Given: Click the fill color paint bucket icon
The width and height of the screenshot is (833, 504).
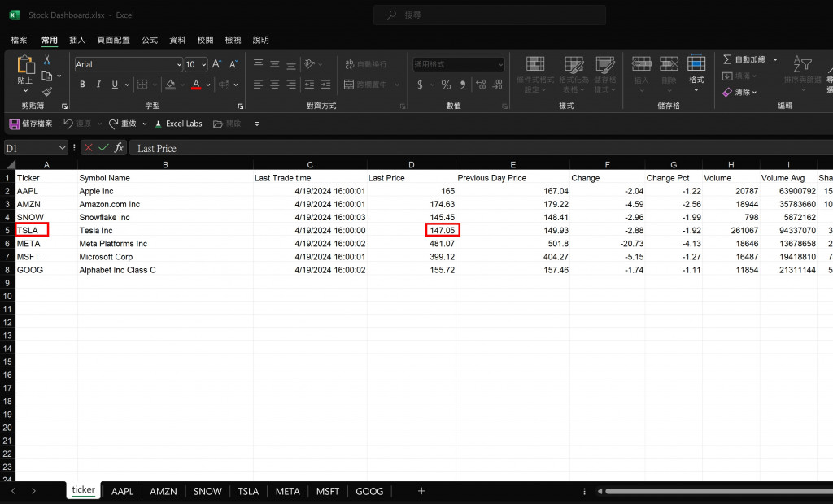Looking at the screenshot, I should (171, 85).
